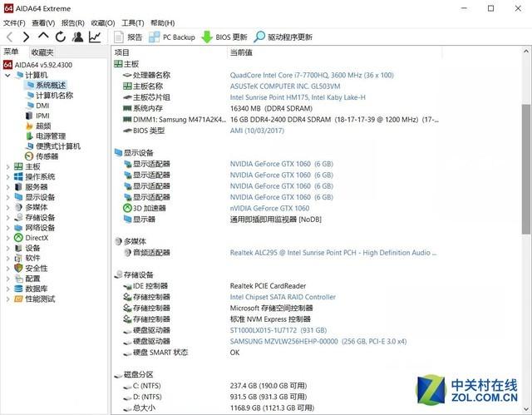
Task: Expand the 显示设备 tree node in sidebar
Action: click(7, 197)
